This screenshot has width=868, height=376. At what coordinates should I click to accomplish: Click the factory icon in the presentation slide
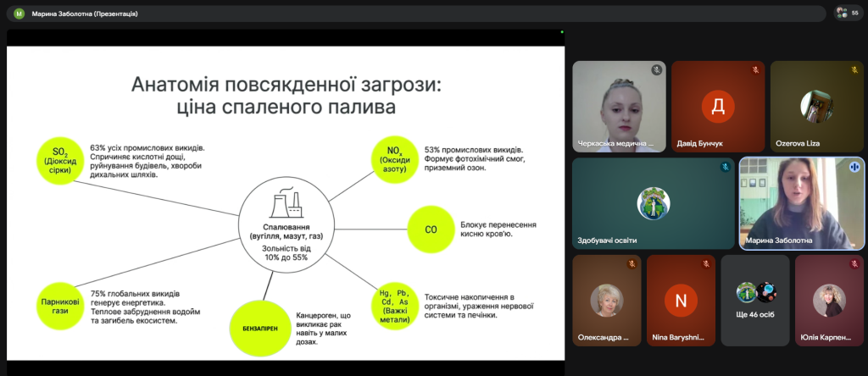[x=287, y=206]
